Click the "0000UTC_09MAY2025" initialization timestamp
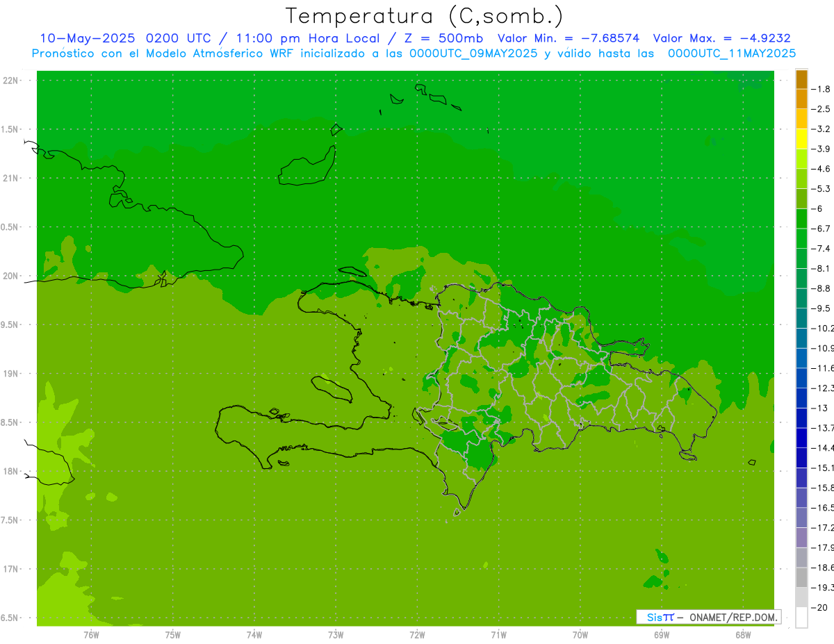The image size is (834, 644). point(473,53)
